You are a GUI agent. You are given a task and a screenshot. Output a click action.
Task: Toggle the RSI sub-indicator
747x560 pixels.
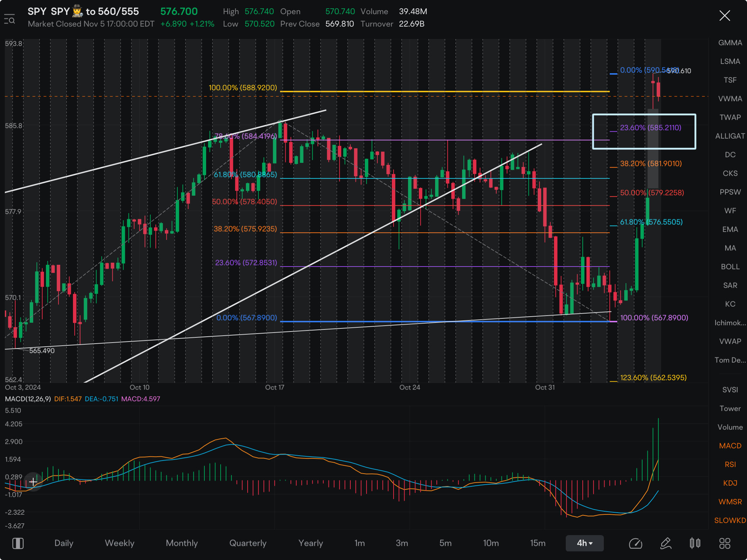point(730,465)
